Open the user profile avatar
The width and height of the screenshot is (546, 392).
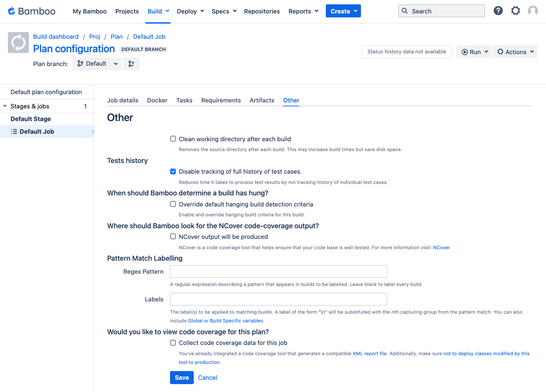click(533, 11)
